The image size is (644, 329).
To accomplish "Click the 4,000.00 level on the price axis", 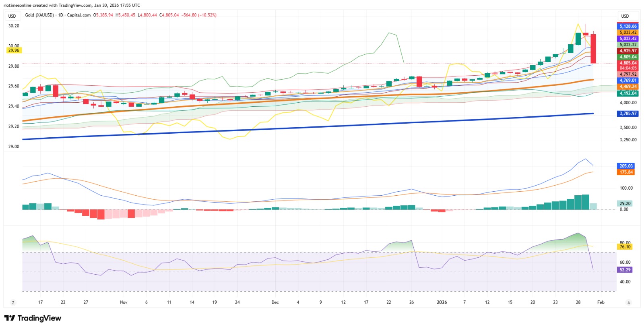I will point(628,103).
